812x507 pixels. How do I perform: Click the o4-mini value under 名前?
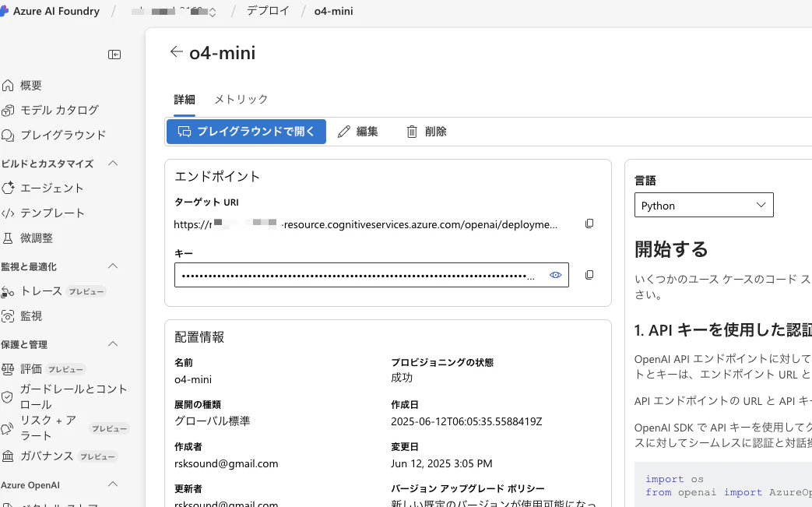[x=193, y=379]
